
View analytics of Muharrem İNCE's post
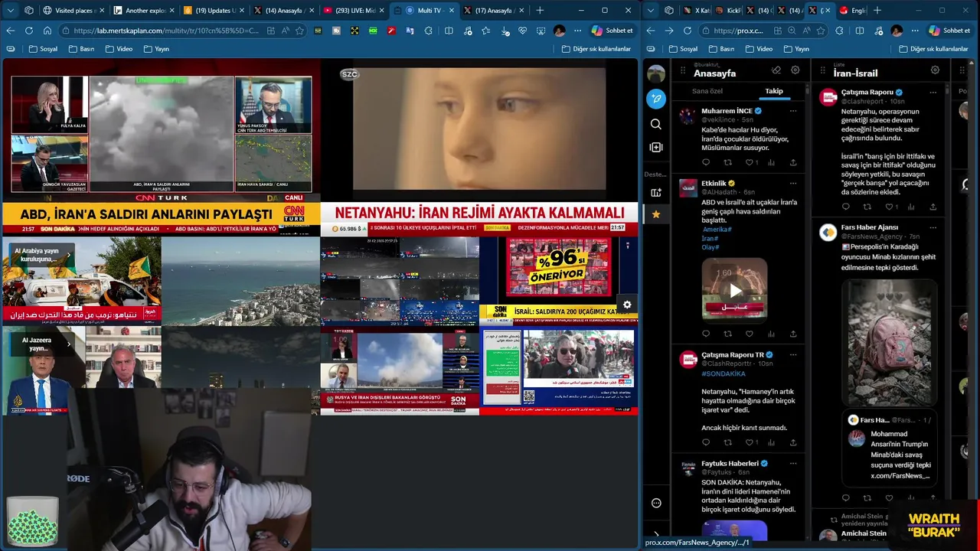pyautogui.click(x=772, y=162)
